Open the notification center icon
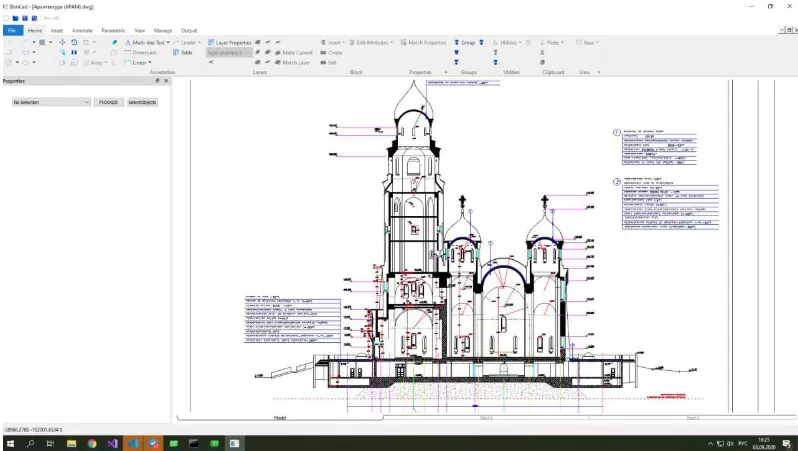Screen dimensions: 798x451 point(787,443)
